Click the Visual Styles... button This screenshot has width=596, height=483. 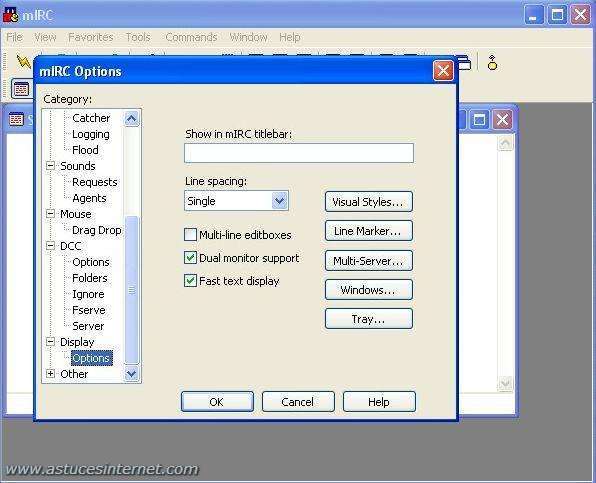[368, 202]
